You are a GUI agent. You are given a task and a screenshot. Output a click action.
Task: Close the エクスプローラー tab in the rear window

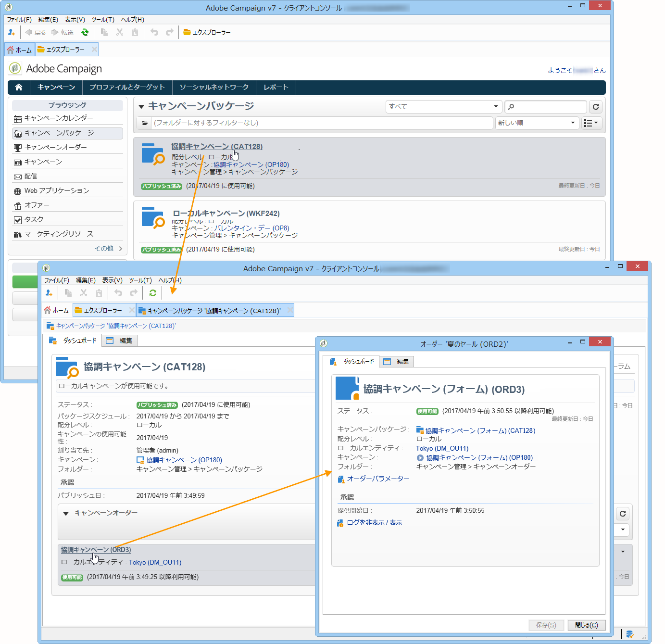(x=94, y=49)
